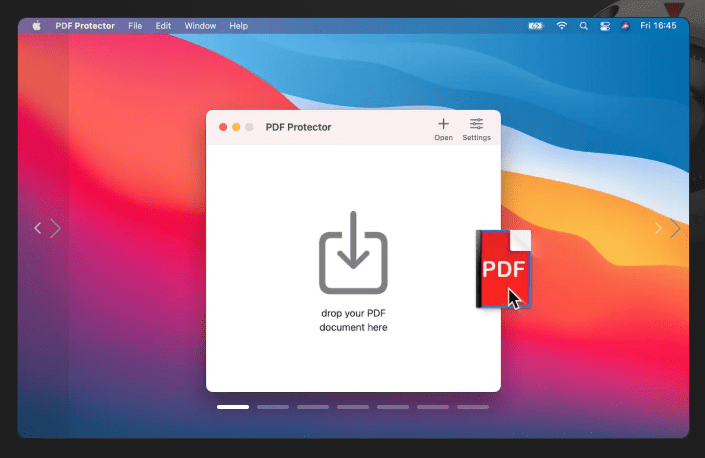Click the Fri 16:45 clock
Image resolution: width=705 pixels, height=458 pixels.
tap(658, 26)
